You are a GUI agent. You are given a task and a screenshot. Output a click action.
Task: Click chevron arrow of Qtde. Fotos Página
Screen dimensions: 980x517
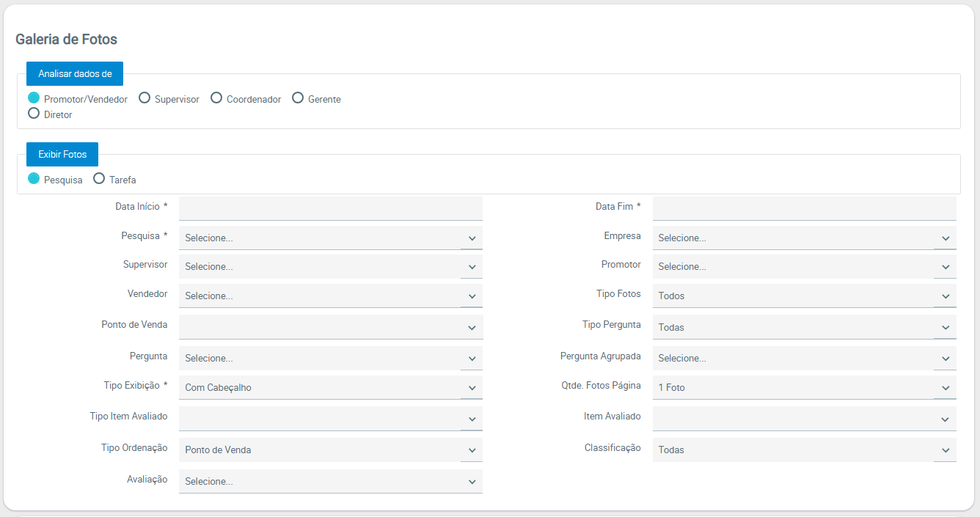(x=946, y=388)
